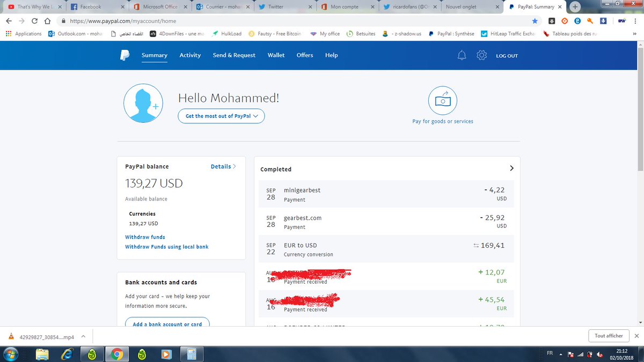
Task: Open a new browser tab with the plus button
Action: [x=575, y=7]
